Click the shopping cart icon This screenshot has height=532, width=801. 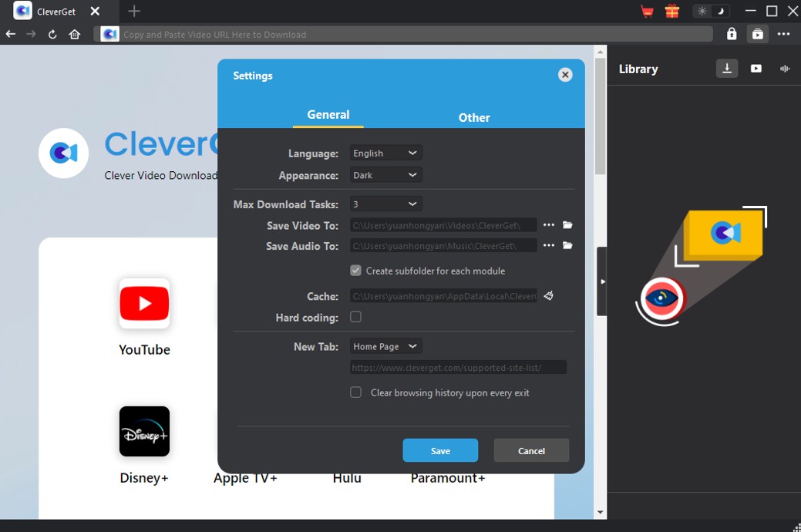point(647,12)
